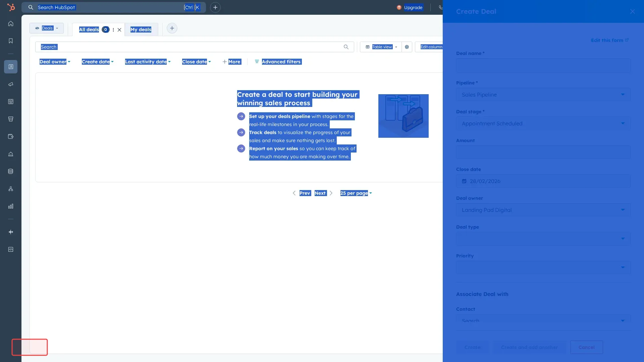Open the Home sidebar icon
644x362 pixels.
click(x=11, y=23)
